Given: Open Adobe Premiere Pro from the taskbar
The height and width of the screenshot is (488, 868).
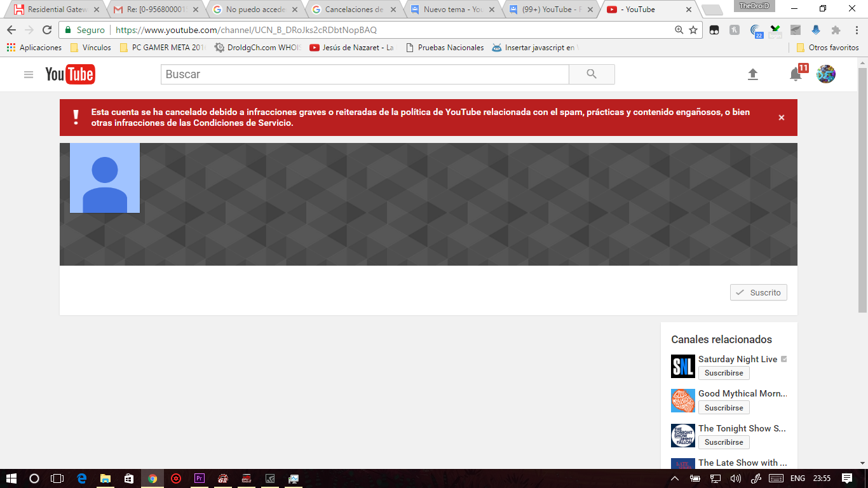Looking at the screenshot, I should [x=200, y=478].
